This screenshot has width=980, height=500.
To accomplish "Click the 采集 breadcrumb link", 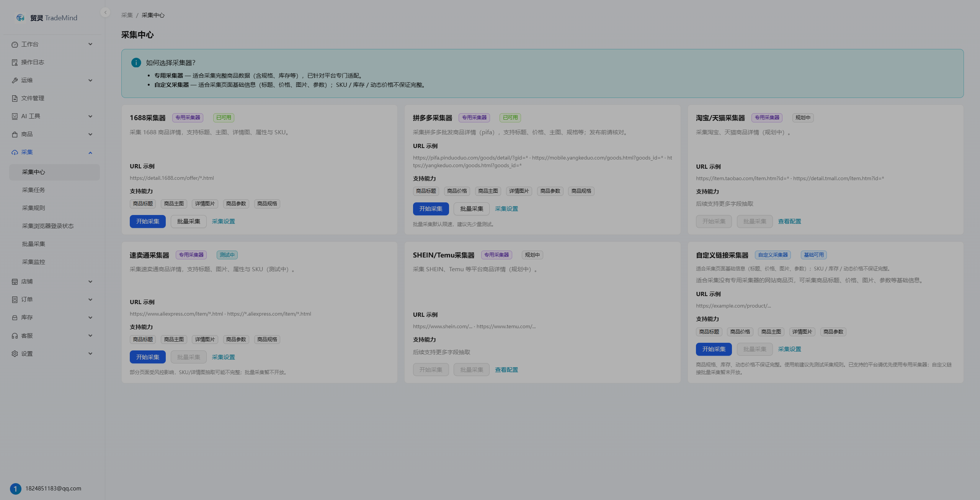I will click(x=127, y=15).
